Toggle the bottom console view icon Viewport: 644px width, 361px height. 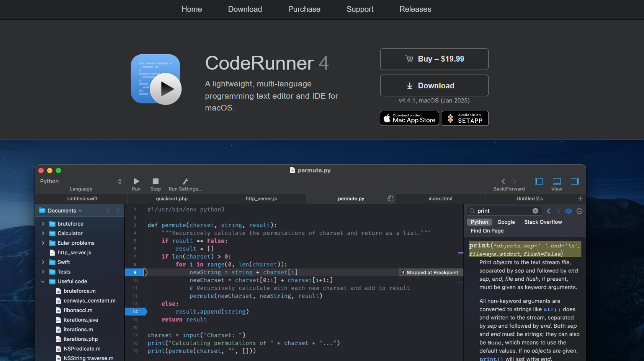pos(557,182)
